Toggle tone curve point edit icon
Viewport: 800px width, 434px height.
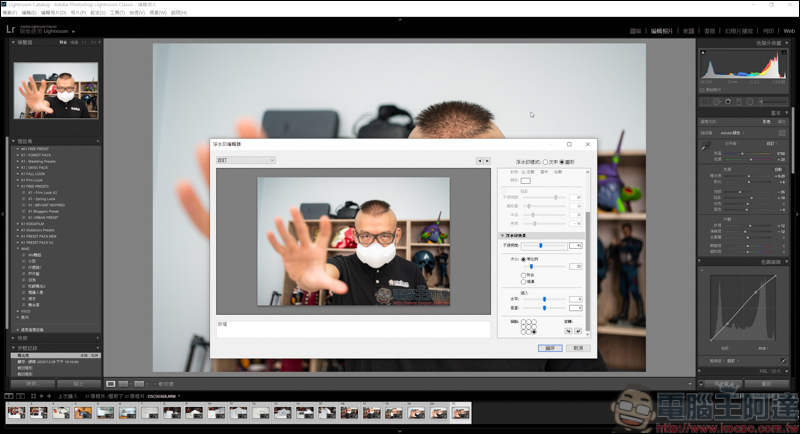(x=783, y=361)
